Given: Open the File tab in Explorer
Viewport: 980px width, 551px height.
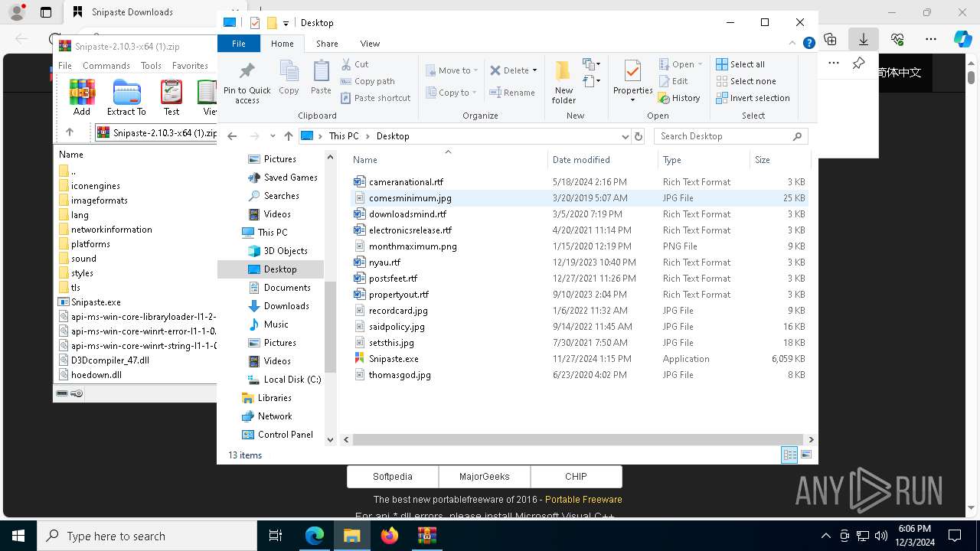Looking at the screenshot, I should point(239,44).
